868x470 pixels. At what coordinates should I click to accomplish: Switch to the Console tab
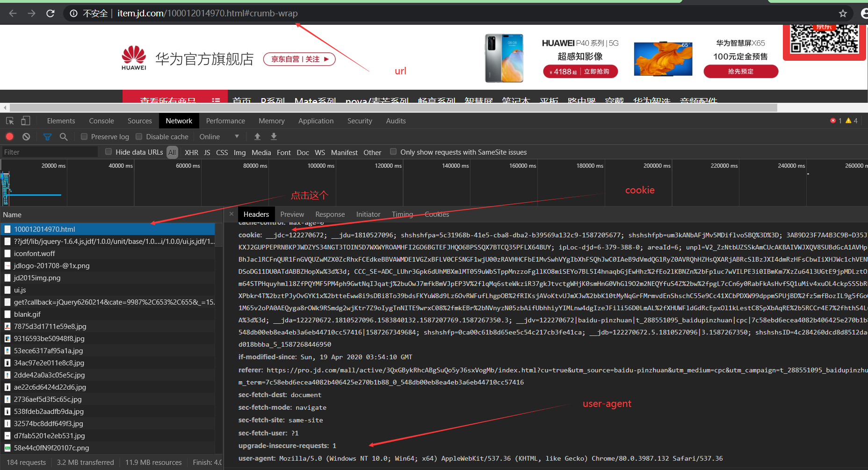click(101, 121)
